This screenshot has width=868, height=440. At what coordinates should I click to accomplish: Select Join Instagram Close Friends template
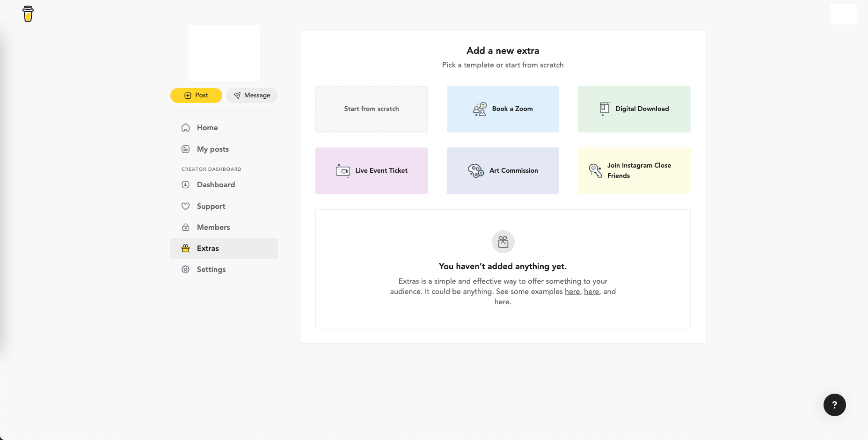634,171
